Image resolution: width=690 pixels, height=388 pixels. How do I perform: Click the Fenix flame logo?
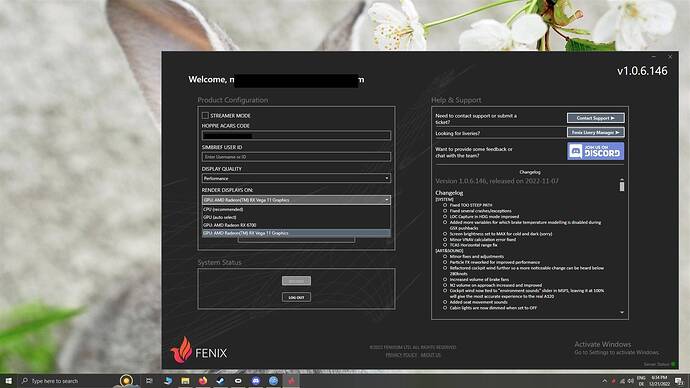click(182, 350)
